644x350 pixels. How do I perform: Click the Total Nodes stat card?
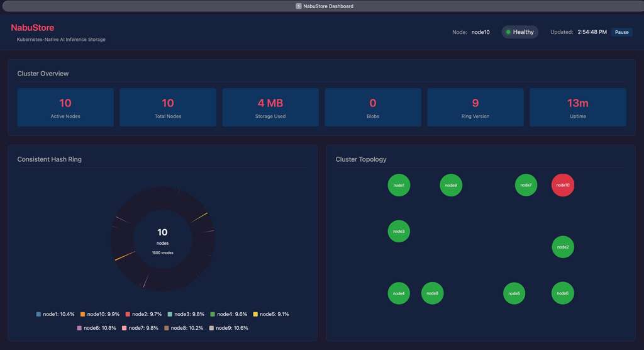pos(168,107)
